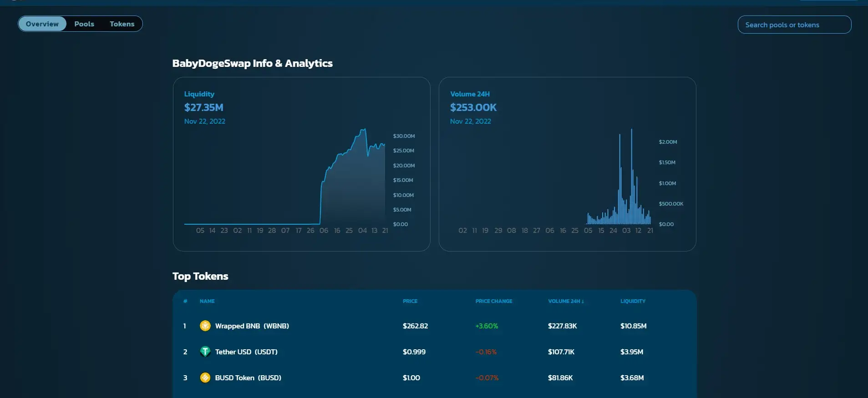Select the Overview tab
The width and height of the screenshot is (868, 398).
(42, 24)
